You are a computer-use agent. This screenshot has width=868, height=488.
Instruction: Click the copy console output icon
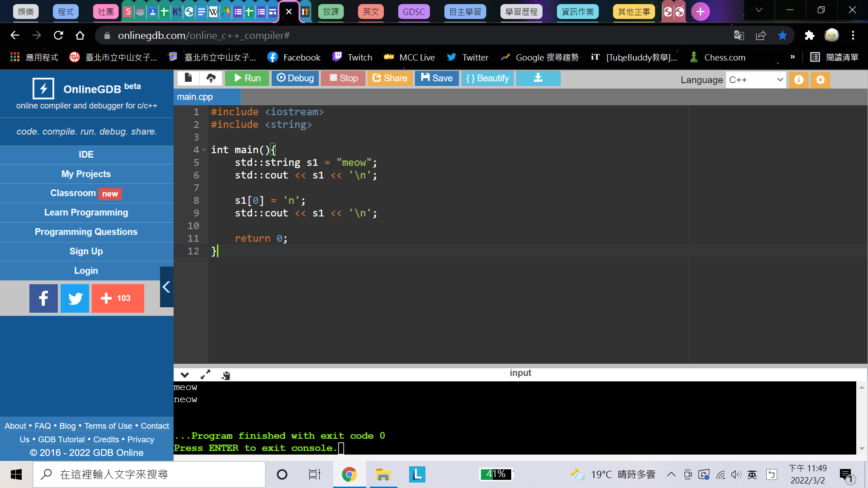pyautogui.click(x=226, y=375)
